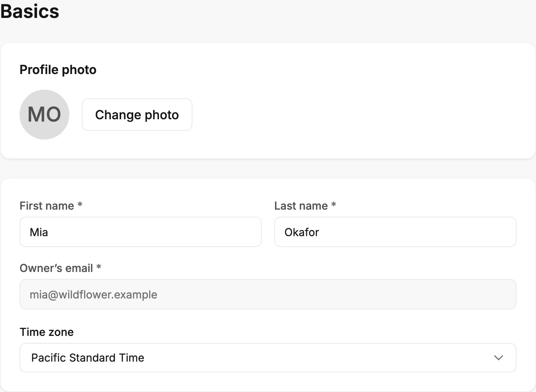Click the First name label
The image size is (536, 392).
[51, 206]
